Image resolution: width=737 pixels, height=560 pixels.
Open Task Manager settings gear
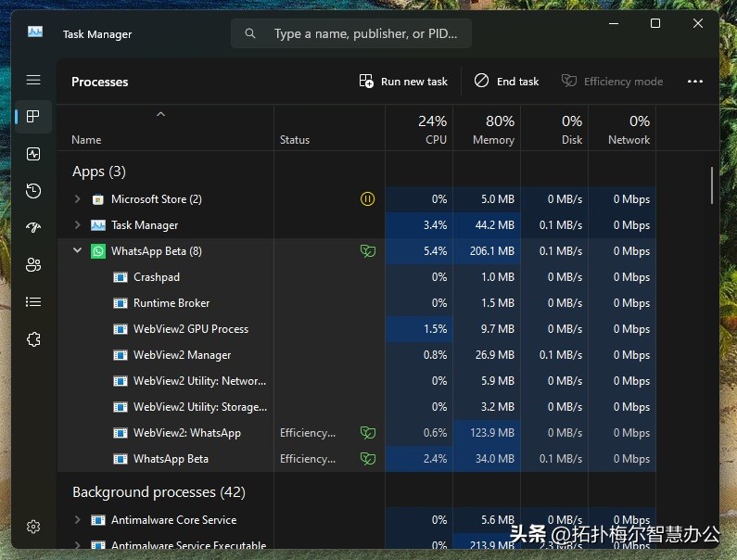pyautogui.click(x=32, y=527)
